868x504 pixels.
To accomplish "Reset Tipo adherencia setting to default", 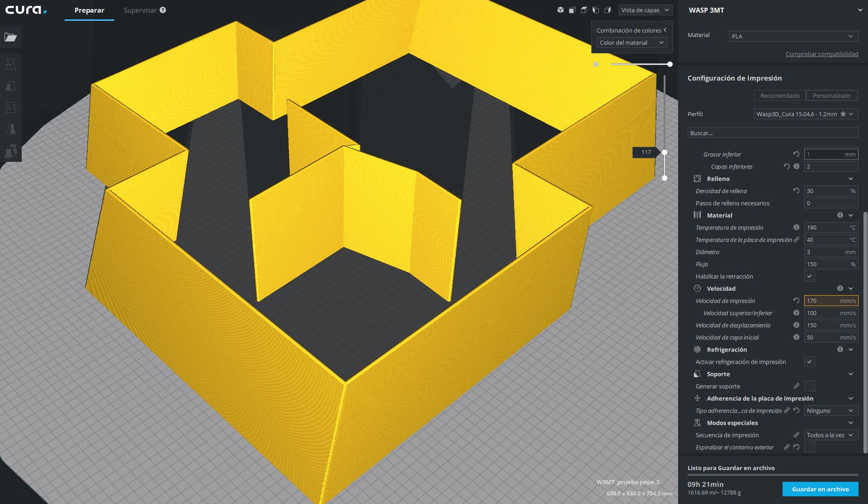I will pyautogui.click(x=796, y=410).
